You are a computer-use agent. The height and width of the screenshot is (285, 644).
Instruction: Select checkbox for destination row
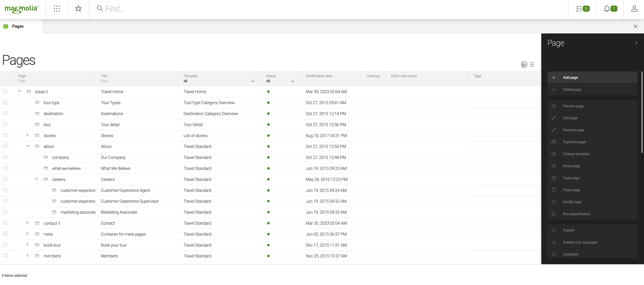click(x=5, y=113)
